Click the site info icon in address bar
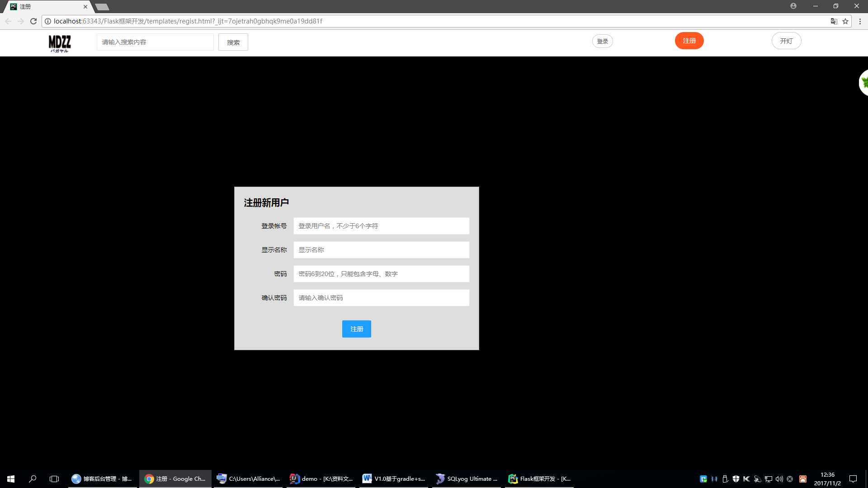Image resolution: width=868 pixels, height=488 pixels. click(48, 21)
